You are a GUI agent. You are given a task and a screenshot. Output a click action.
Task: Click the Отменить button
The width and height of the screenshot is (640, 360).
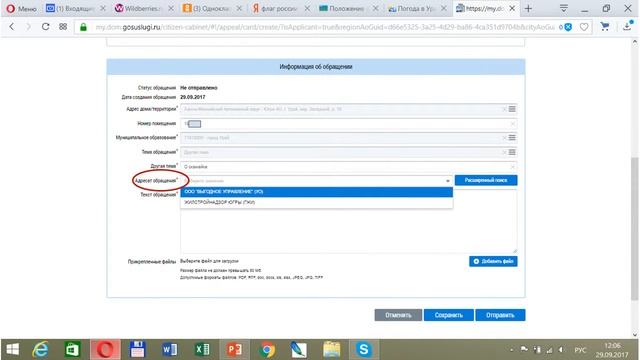(398, 315)
